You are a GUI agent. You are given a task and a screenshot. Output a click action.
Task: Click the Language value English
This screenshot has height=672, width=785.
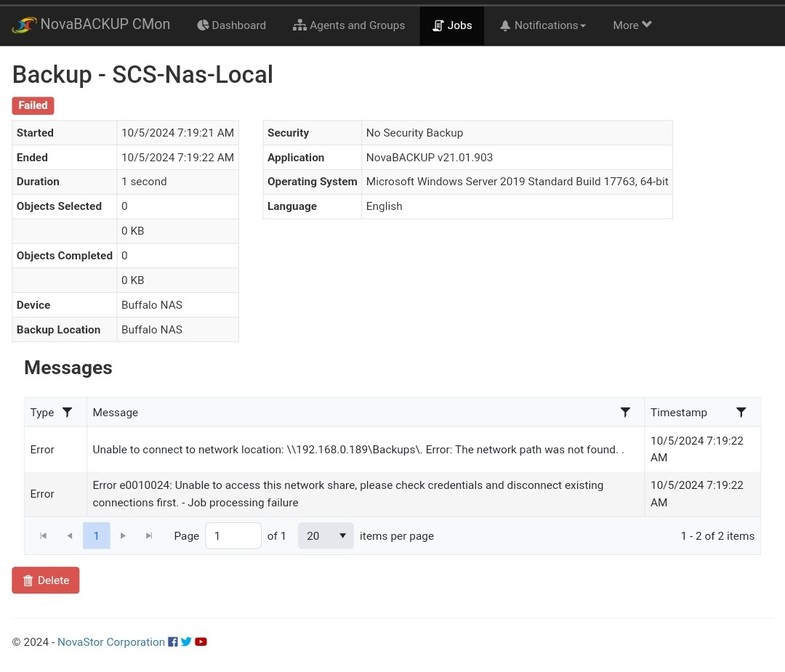coord(384,206)
